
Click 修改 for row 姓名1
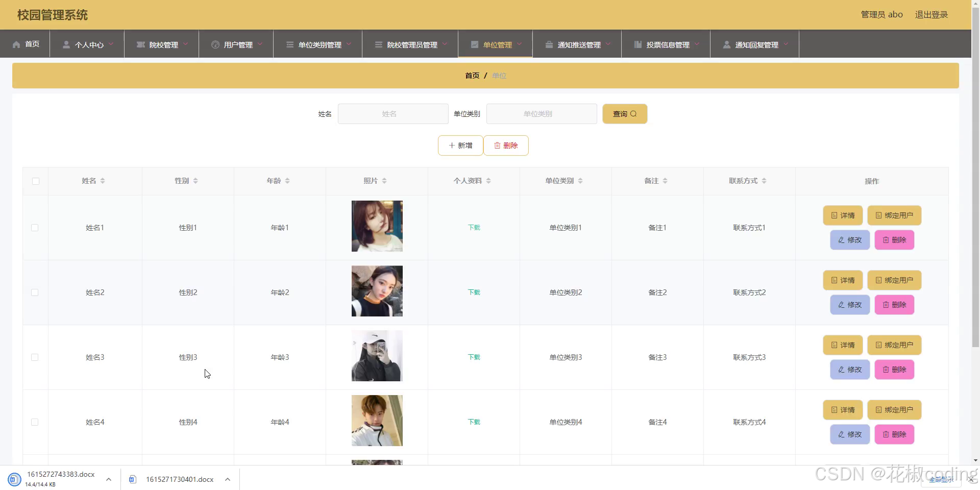pyautogui.click(x=850, y=240)
